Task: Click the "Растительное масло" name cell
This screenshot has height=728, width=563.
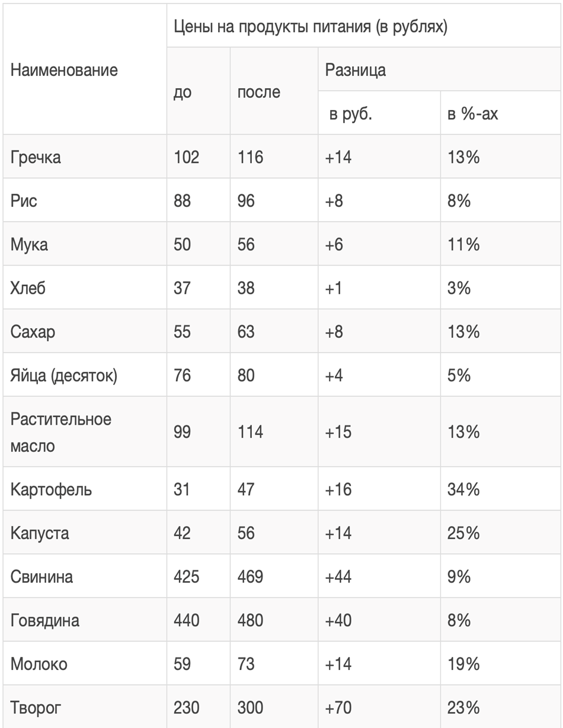Action: 60,432
